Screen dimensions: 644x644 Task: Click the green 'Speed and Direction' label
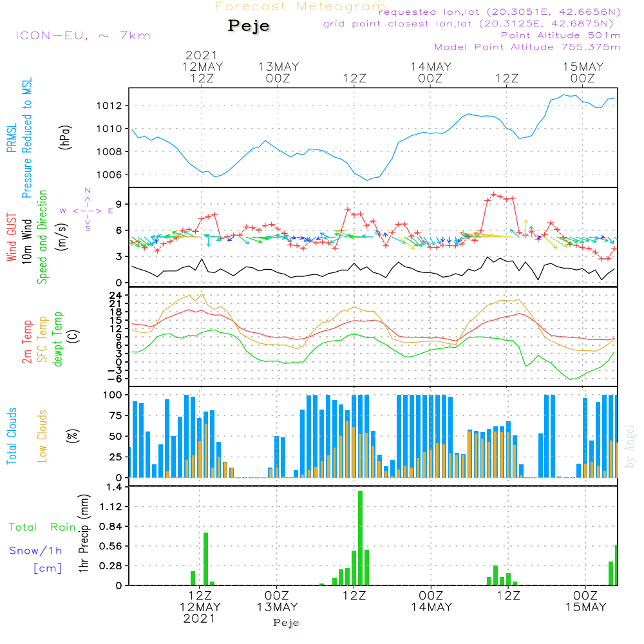42,237
